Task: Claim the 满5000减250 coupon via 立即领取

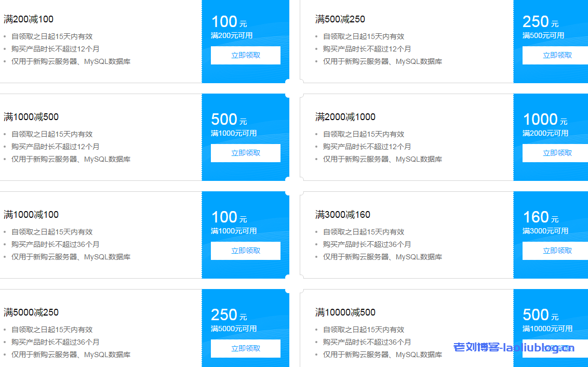Action: point(245,348)
